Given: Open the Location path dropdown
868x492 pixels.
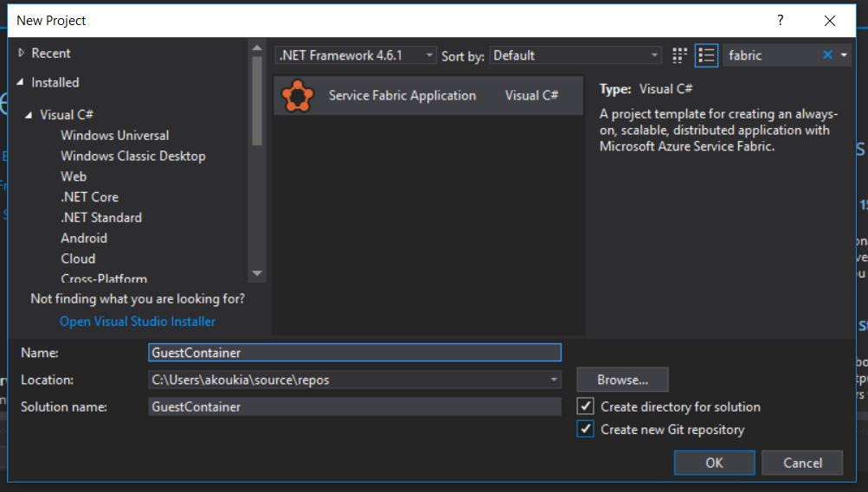Looking at the screenshot, I should (554, 380).
